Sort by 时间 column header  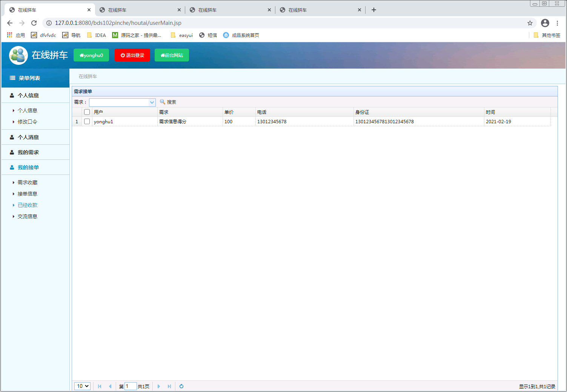point(517,112)
